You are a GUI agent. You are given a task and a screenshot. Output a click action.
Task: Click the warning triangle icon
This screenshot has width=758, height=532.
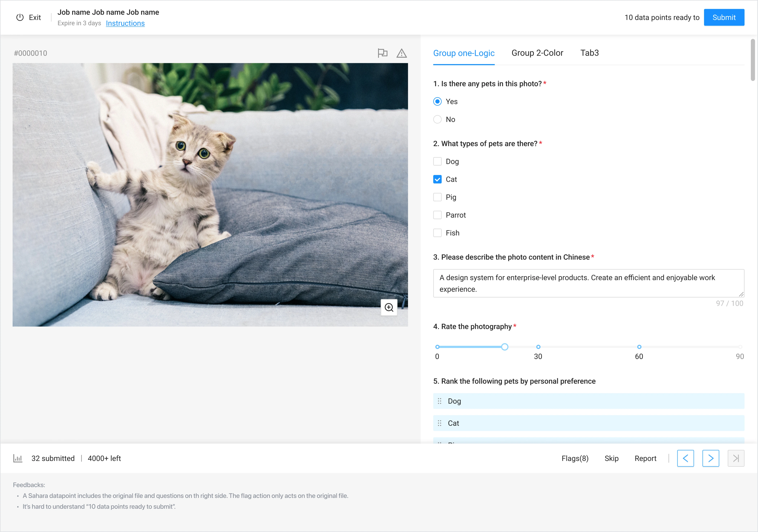pos(401,53)
